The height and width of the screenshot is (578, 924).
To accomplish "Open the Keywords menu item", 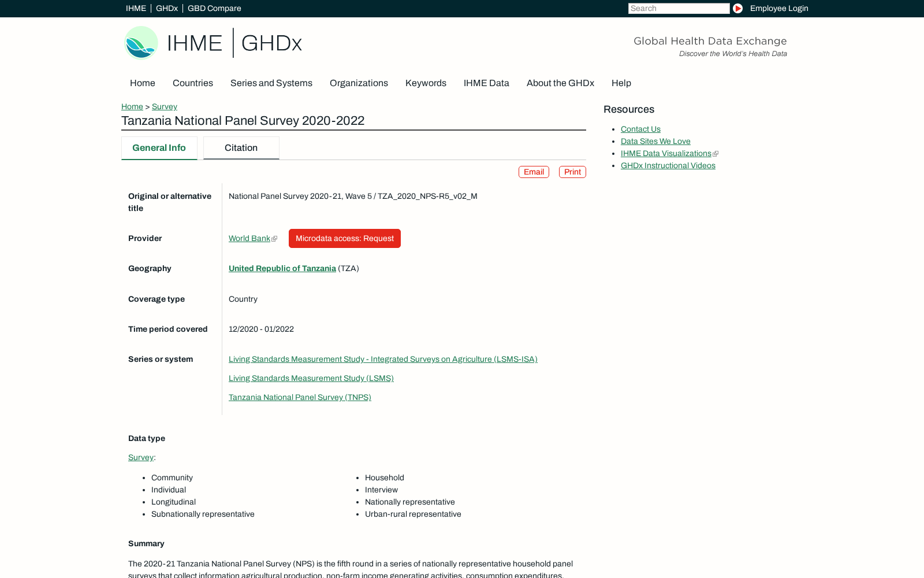I will (426, 83).
